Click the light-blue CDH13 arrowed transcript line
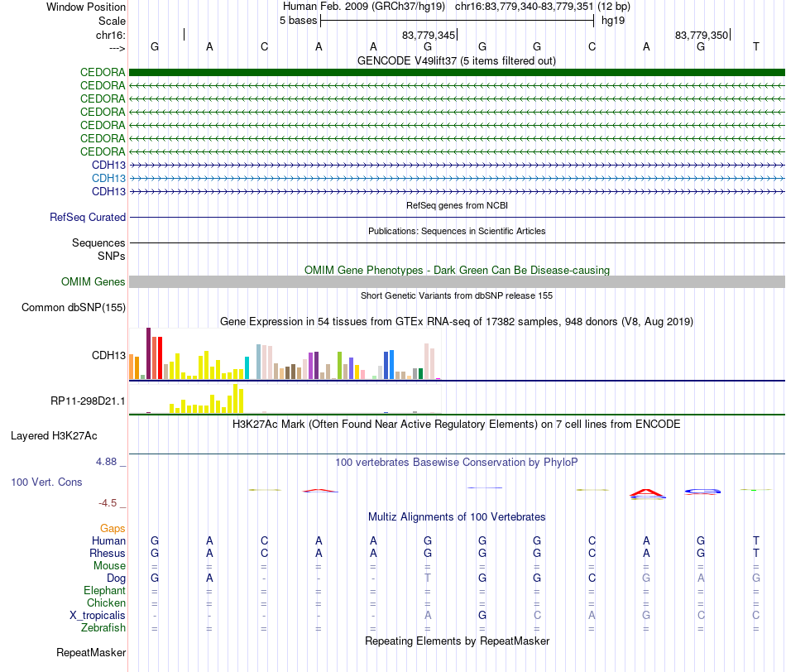The width and height of the screenshot is (786, 672). tap(457, 178)
